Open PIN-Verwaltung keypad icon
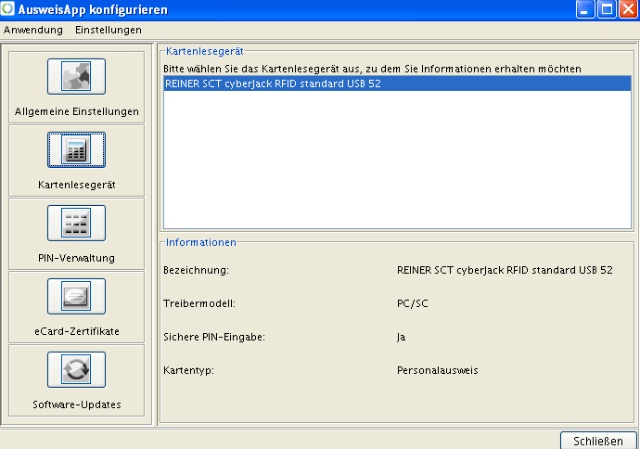 point(76,223)
